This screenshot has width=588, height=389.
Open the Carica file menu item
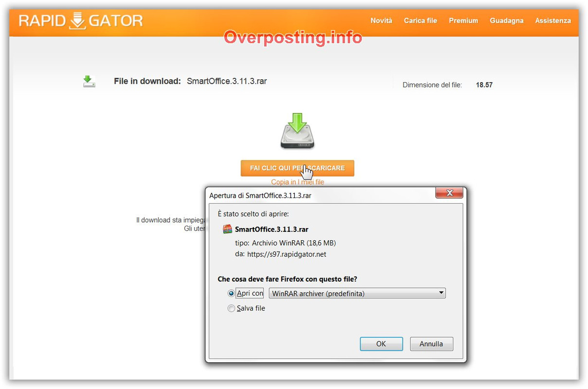click(x=420, y=20)
